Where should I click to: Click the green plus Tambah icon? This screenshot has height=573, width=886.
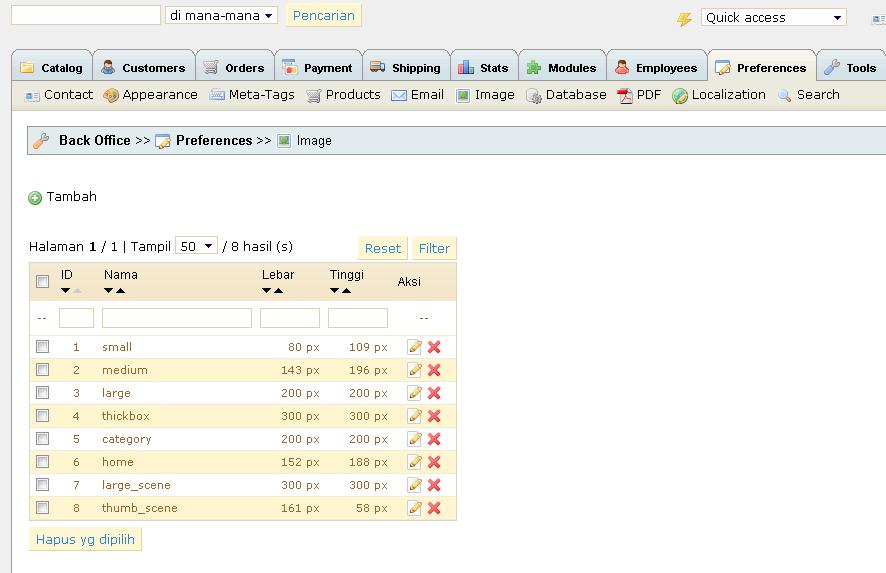(35, 198)
